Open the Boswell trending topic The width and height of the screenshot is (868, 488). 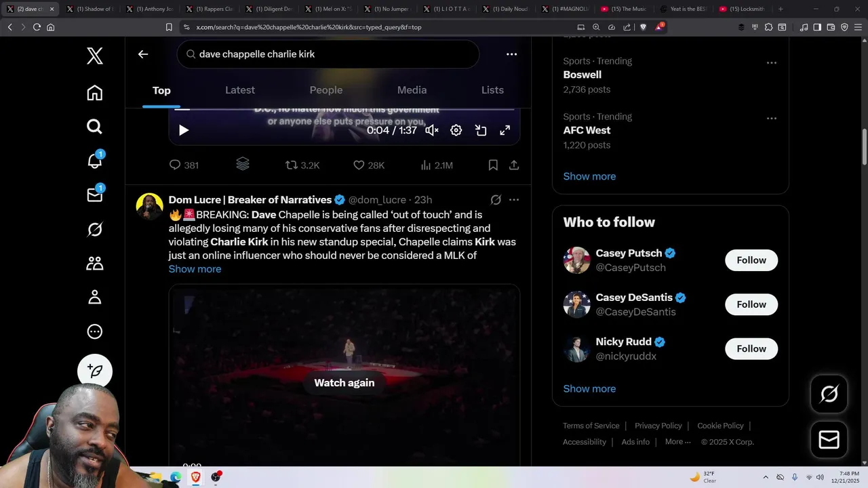pyautogui.click(x=583, y=75)
